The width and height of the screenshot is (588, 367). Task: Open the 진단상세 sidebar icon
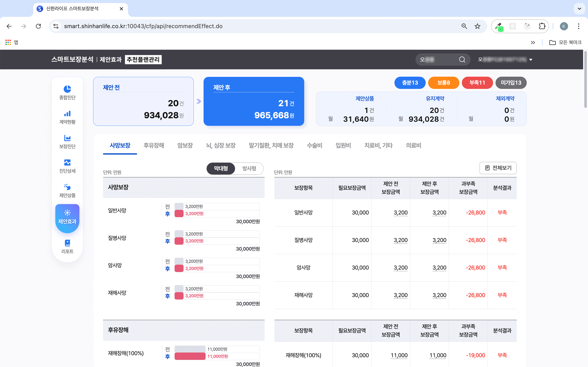pos(67,162)
